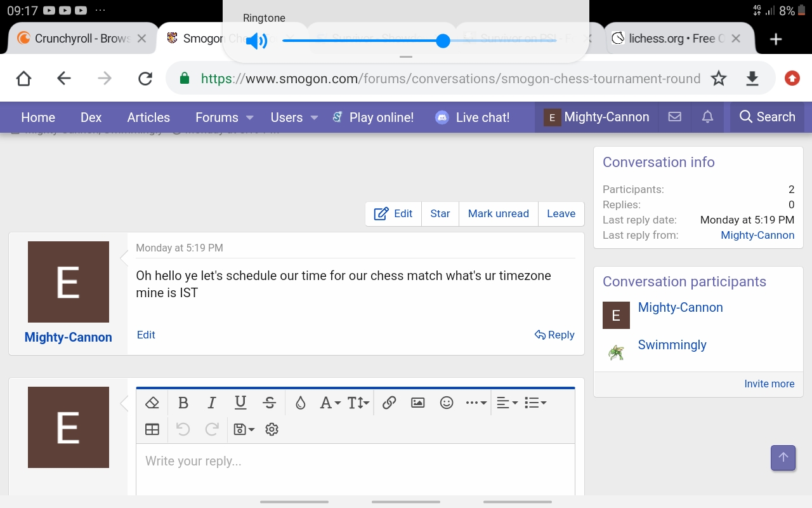Click the eraser Remove formatting icon
812x508 pixels.
click(152, 403)
